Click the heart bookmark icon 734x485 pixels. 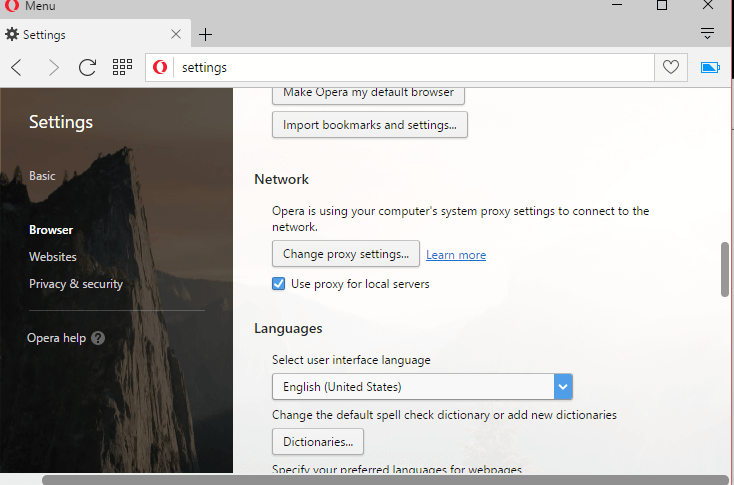[670, 67]
